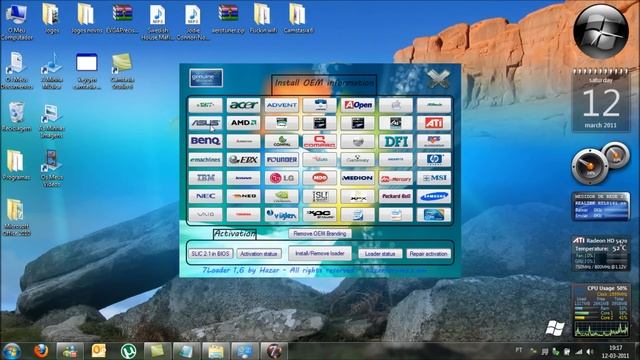Pick the AOpen OEM branding logo
The height and width of the screenshot is (360, 640).
[x=358, y=105]
